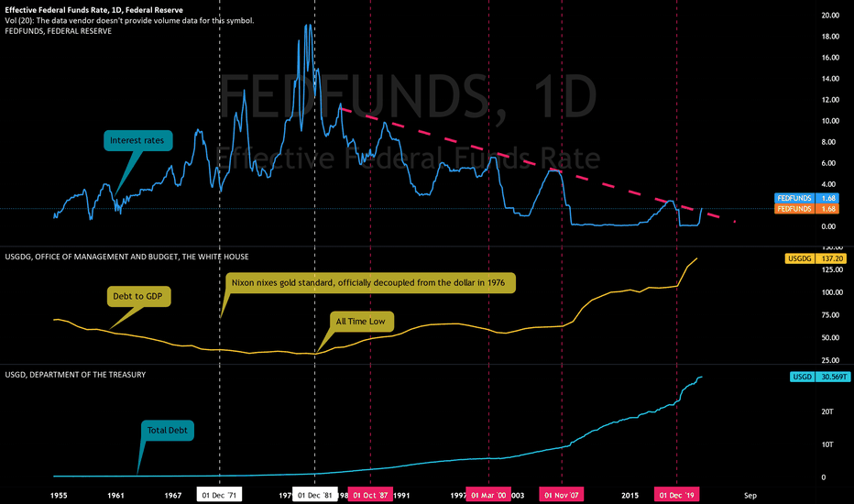The height and width of the screenshot is (504, 854).
Task: Select the '01 Mar '00' date marker
Action: pos(488,495)
